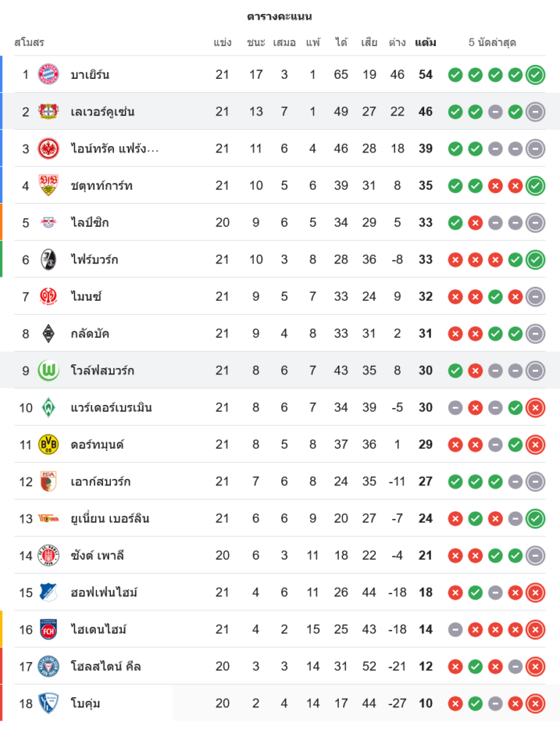The height and width of the screenshot is (730, 560).
Task: Click the RB Leipzig logo
Action: coord(48,223)
